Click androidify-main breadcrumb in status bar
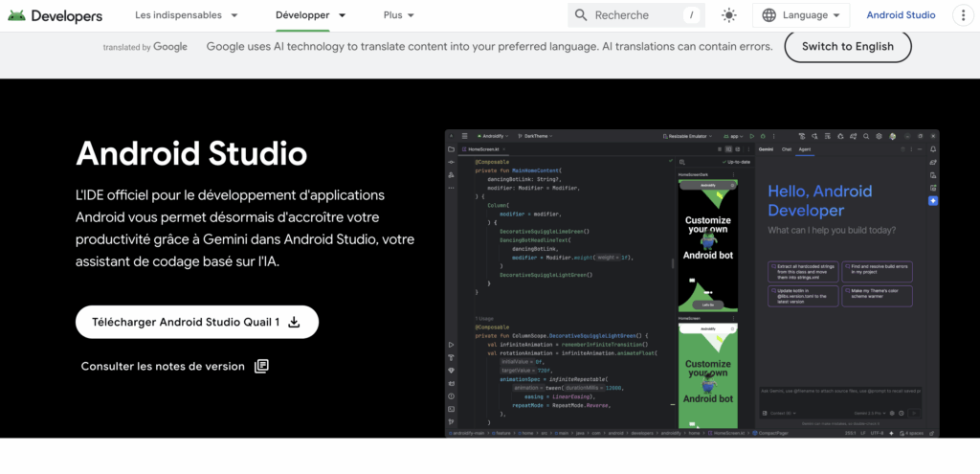Viewport: 980px width, 474px height. pos(468,433)
